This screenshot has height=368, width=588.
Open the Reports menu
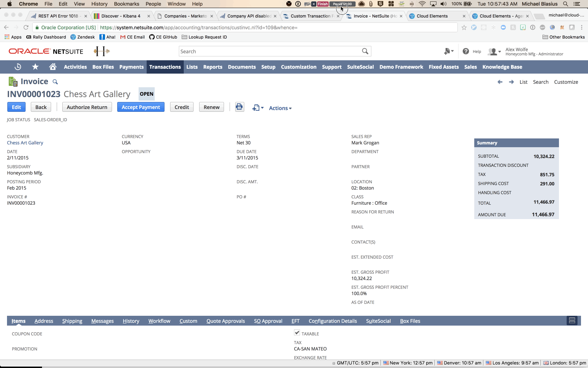[213, 67]
